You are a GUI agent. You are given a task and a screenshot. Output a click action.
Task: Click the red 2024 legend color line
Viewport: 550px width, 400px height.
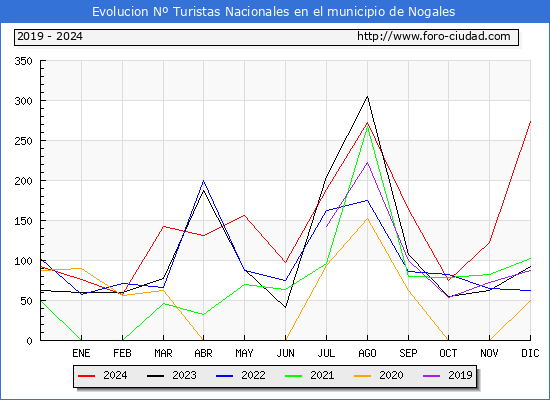pos(86,376)
